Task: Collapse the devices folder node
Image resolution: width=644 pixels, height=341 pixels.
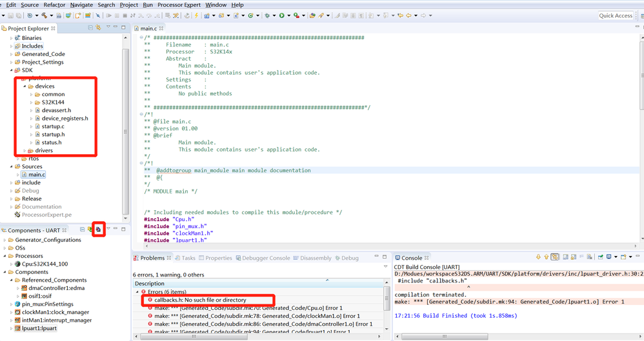Action: pos(25,86)
